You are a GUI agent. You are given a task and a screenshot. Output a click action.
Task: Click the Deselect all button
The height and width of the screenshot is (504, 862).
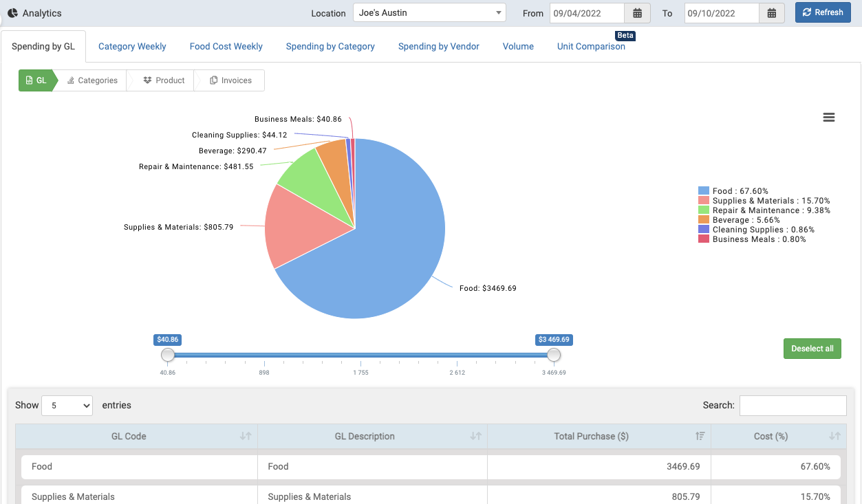click(x=812, y=349)
